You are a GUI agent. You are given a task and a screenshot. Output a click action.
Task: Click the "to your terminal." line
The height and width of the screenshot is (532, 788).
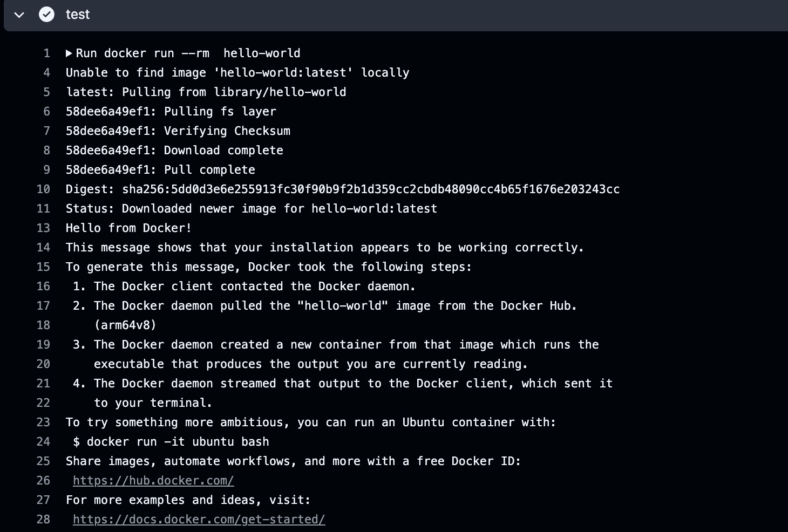pos(153,403)
